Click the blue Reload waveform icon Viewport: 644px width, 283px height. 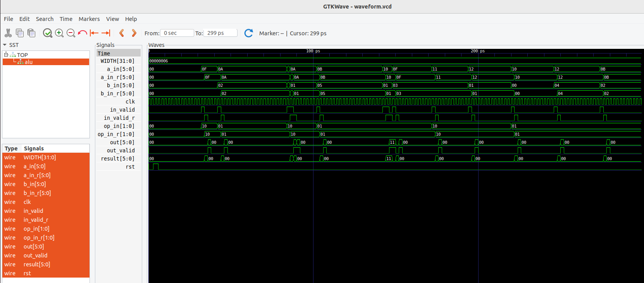click(x=249, y=33)
